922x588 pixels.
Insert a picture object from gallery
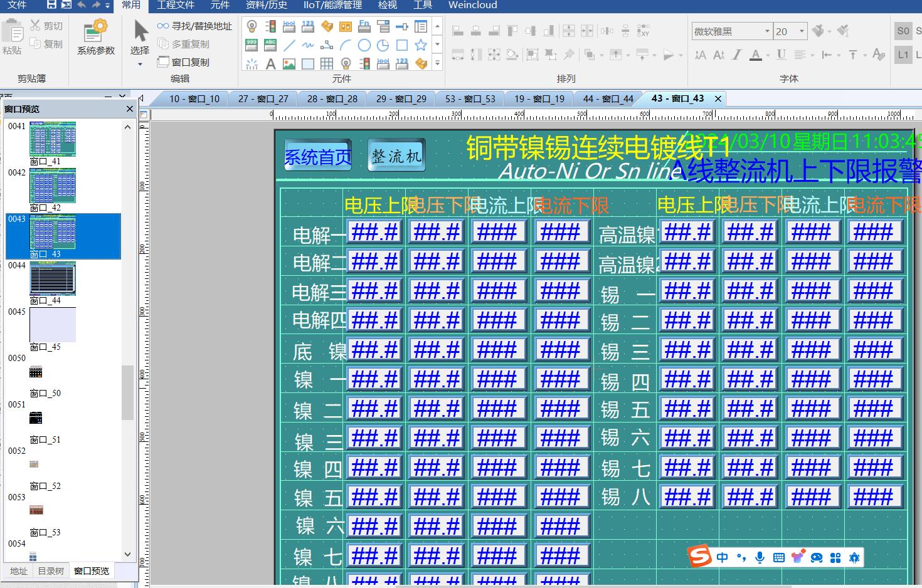289,63
